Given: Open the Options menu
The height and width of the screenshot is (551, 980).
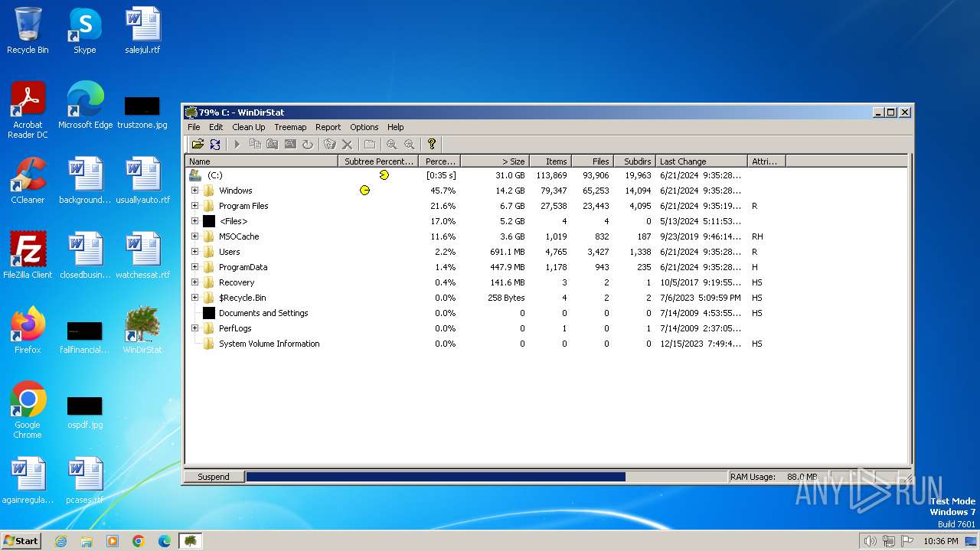Looking at the screenshot, I should tap(364, 127).
